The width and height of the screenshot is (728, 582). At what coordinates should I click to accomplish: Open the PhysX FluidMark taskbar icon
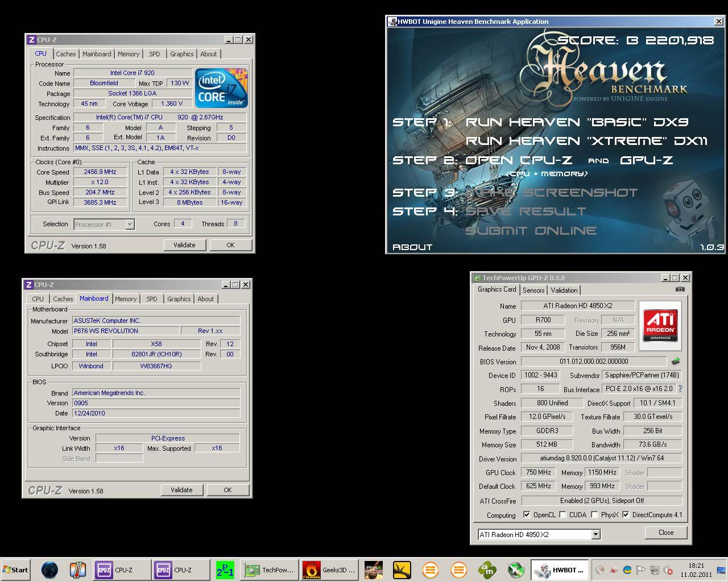[x=374, y=569]
